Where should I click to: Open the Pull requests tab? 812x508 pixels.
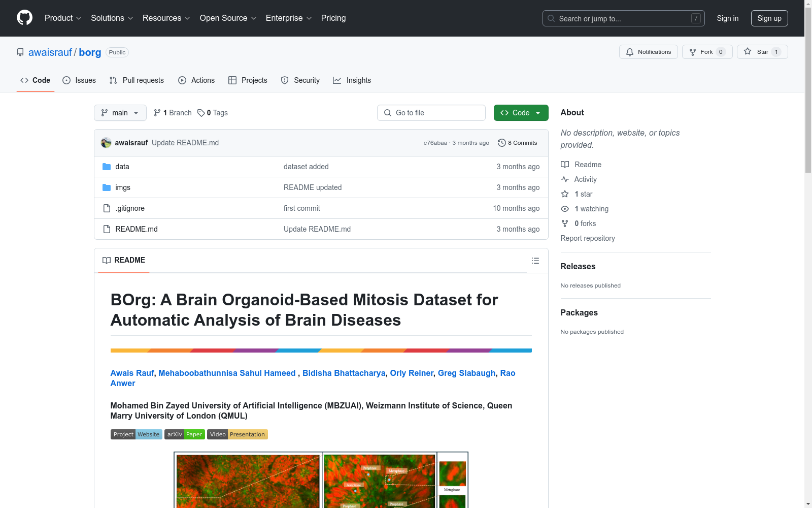(x=137, y=80)
